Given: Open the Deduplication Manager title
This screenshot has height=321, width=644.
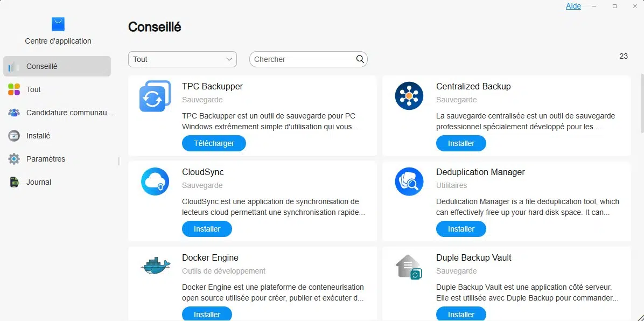Looking at the screenshot, I should pos(480,172).
